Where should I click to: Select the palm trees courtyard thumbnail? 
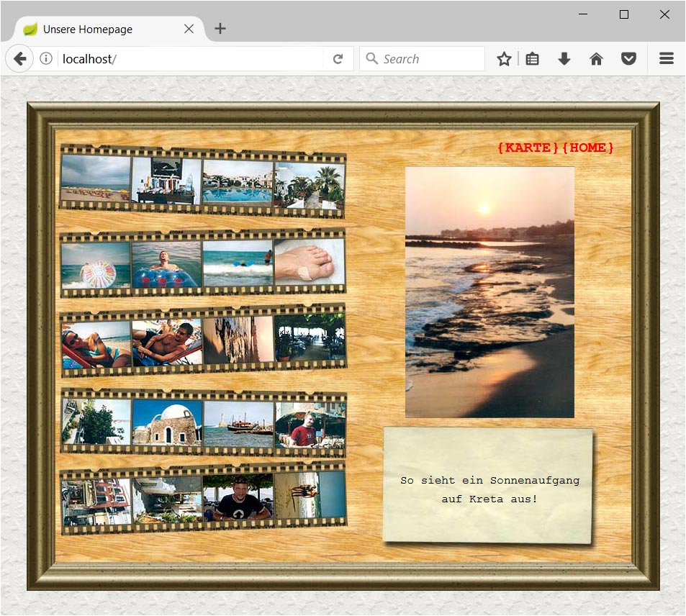(309, 186)
